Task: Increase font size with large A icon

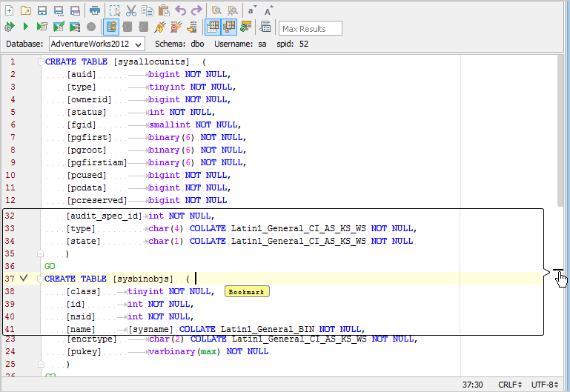Action: pyautogui.click(x=268, y=10)
